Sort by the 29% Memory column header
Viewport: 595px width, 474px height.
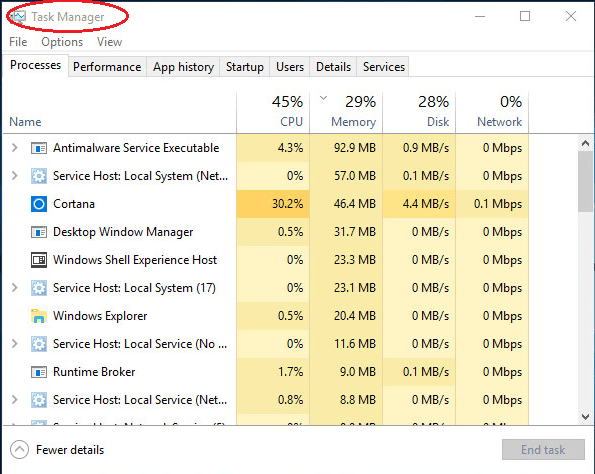(346, 113)
